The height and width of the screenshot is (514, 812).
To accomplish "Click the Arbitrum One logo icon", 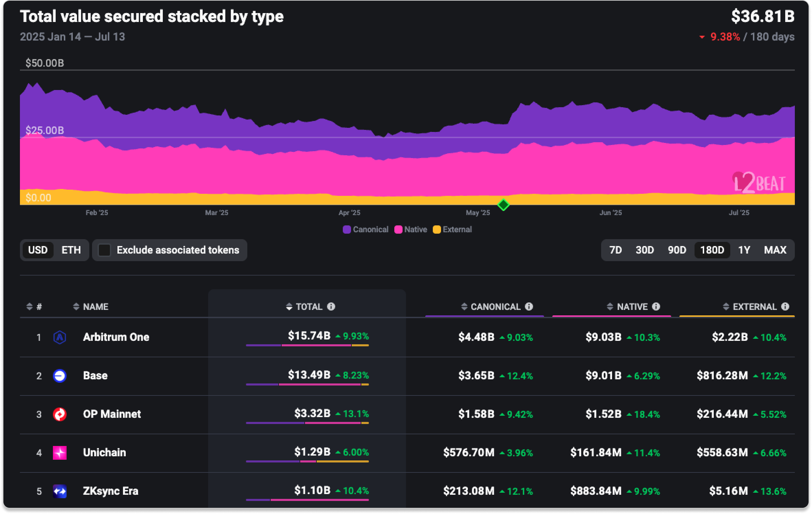I will point(60,337).
